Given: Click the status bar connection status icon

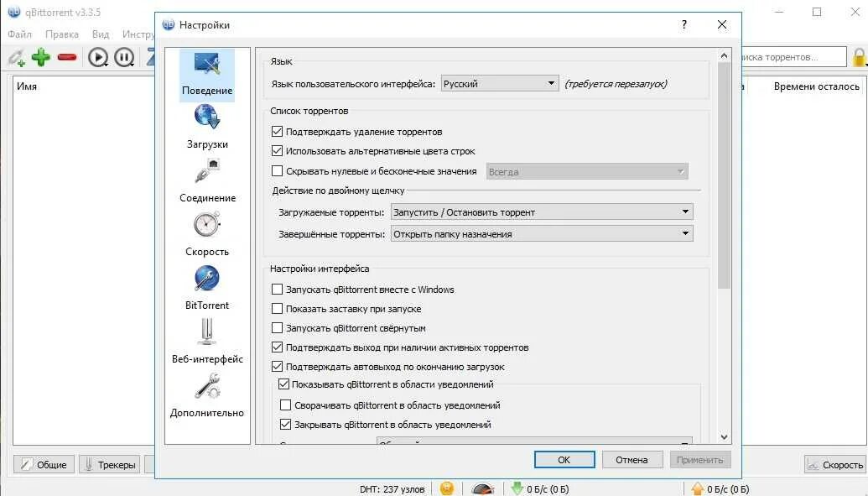Looking at the screenshot, I should tap(447, 488).
